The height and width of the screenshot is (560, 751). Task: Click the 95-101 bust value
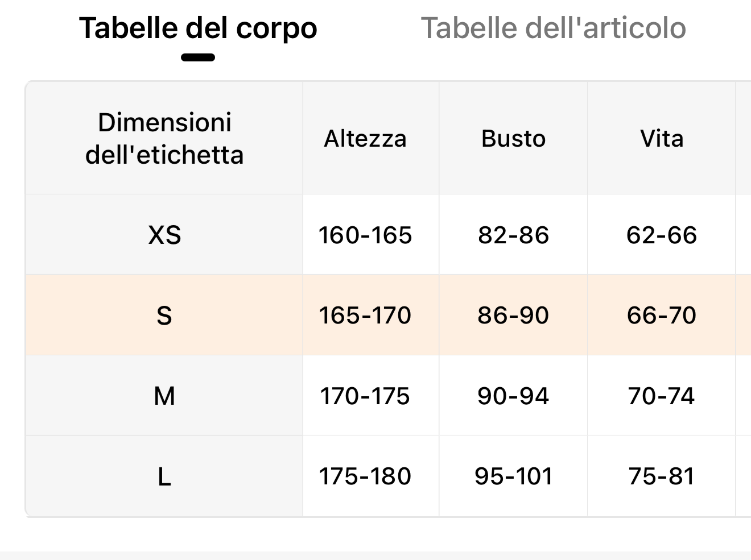pyautogui.click(x=513, y=476)
